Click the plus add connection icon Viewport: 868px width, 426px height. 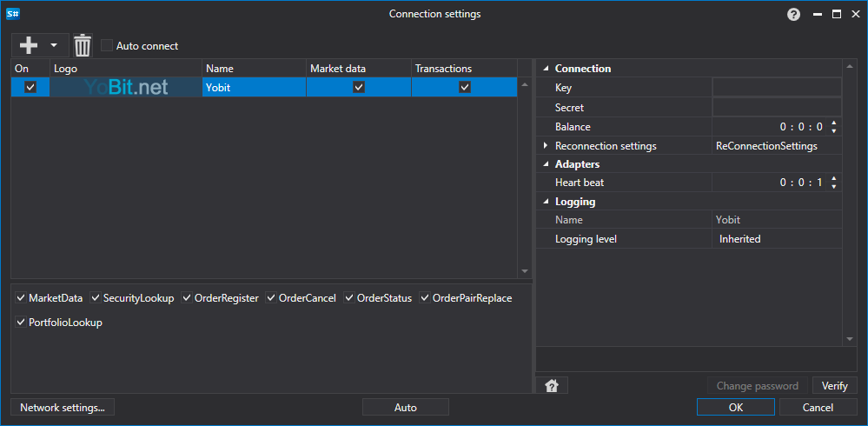pyautogui.click(x=28, y=45)
